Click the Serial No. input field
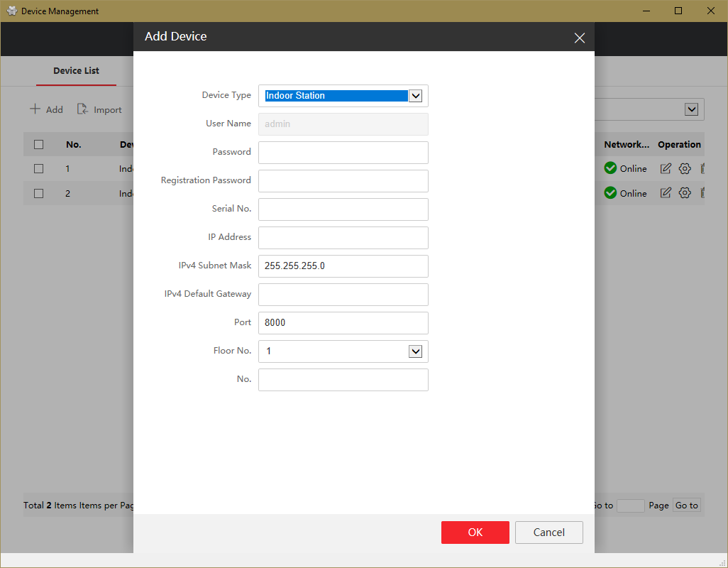Image resolution: width=728 pixels, height=568 pixels. (x=343, y=209)
